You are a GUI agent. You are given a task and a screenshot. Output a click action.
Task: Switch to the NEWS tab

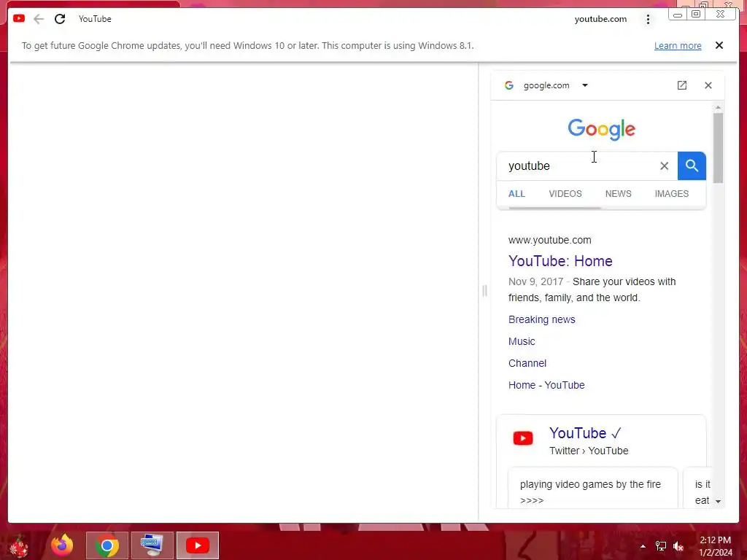(x=619, y=194)
